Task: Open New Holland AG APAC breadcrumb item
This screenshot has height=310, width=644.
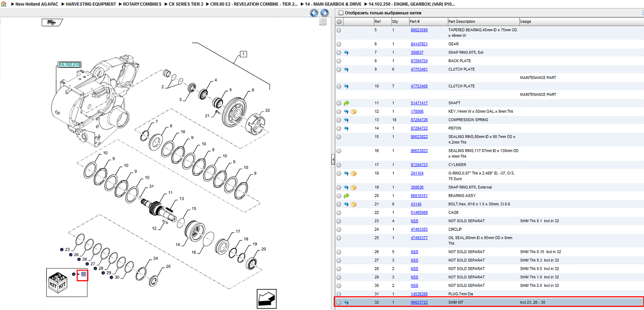Action: click(x=36, y=4)
